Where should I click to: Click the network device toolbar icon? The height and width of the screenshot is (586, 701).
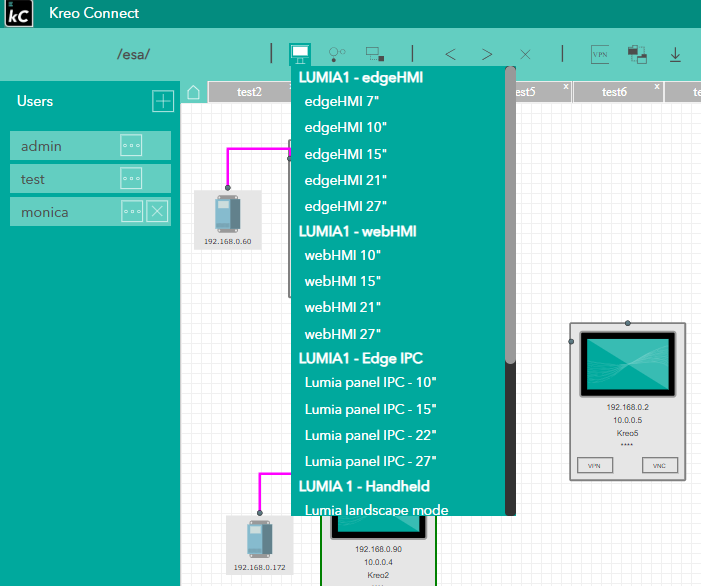click(x=375, y=54)
